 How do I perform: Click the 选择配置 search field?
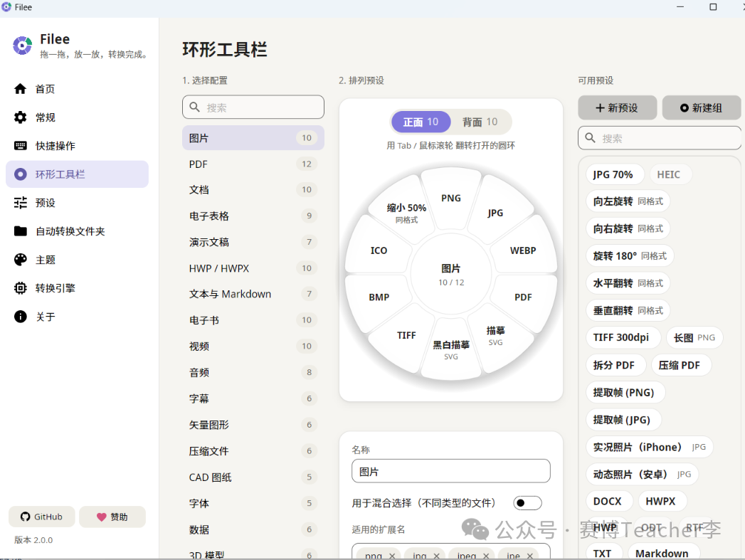click(253, 107)
